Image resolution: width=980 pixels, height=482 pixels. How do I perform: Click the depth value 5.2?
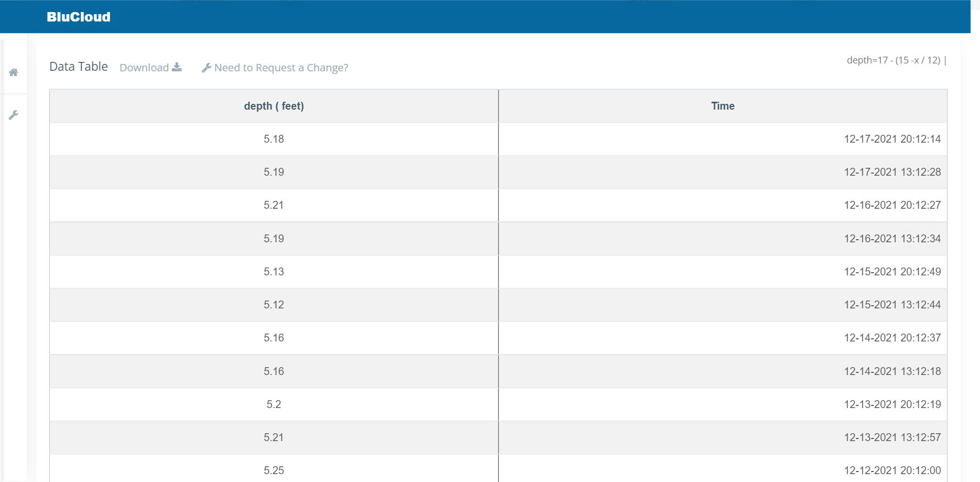[274, 404]
